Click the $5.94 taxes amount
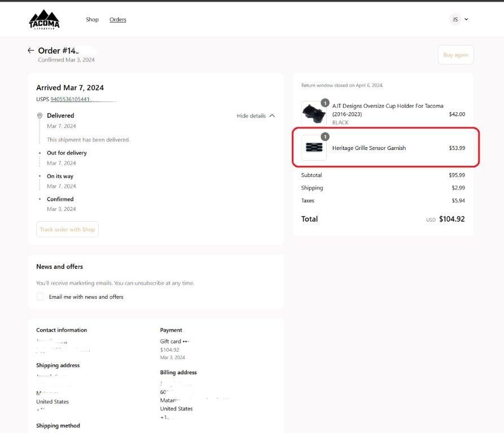The image size is (504, 433). point(458,201)
